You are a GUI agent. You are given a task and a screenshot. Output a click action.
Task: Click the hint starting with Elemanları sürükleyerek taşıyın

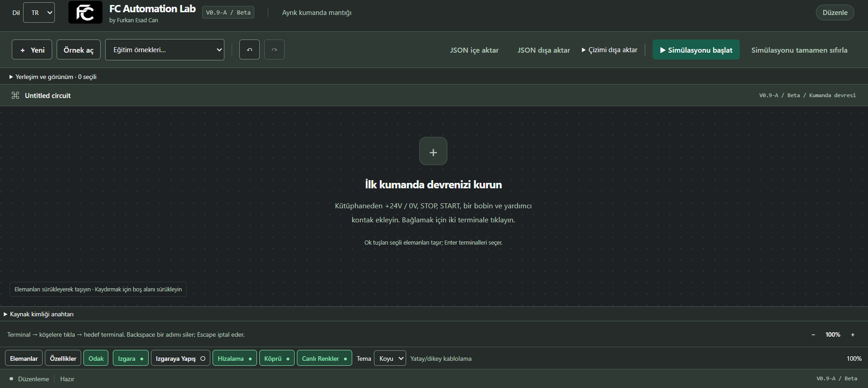[98, 289]
